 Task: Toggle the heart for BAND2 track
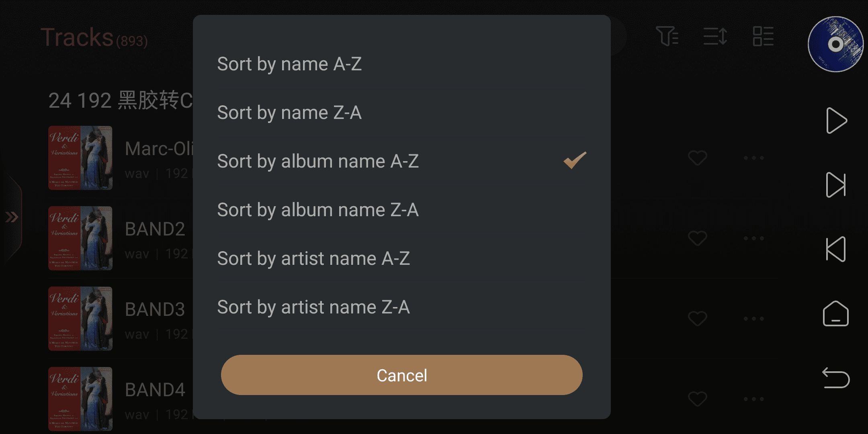[x=697, y=238]
